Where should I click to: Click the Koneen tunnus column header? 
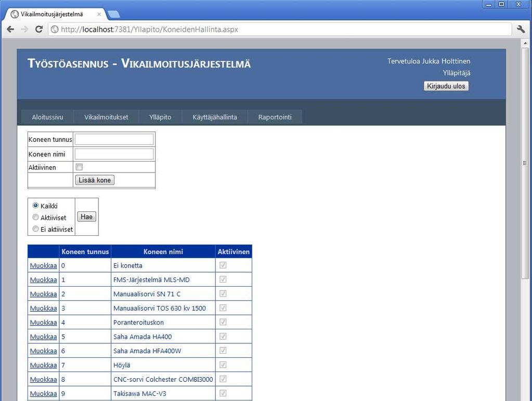[85, 252]
